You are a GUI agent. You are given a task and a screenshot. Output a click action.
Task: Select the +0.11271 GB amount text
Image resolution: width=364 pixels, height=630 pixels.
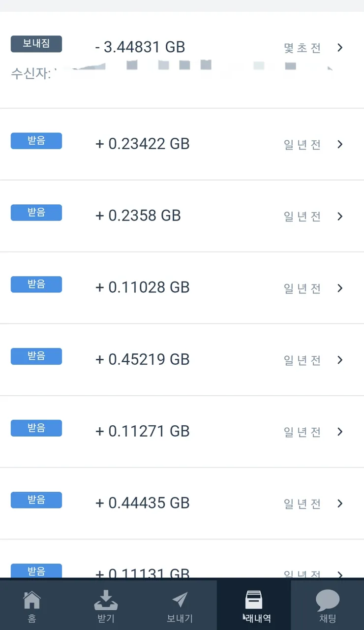(143, 431)
